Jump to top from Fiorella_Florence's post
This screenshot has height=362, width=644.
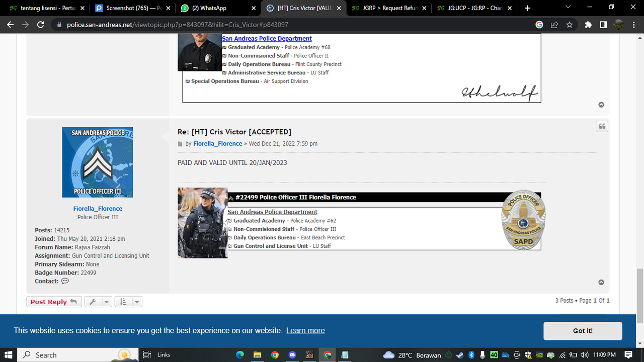(601, 283)
